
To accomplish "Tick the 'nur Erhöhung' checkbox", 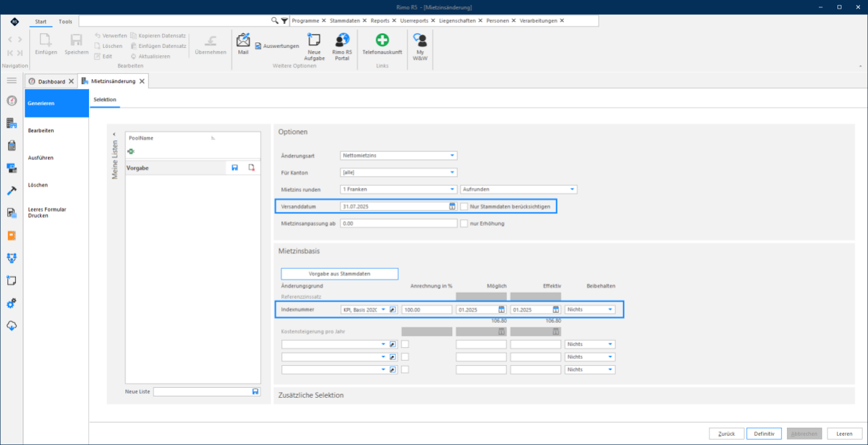I will pyautogui.click(x=464, y=223).
